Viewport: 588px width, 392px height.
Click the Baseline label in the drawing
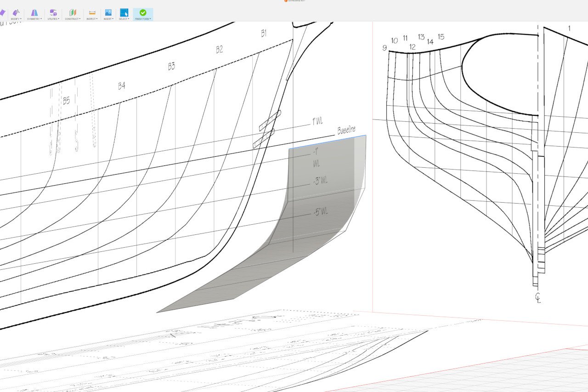click(x=347, y=130)
